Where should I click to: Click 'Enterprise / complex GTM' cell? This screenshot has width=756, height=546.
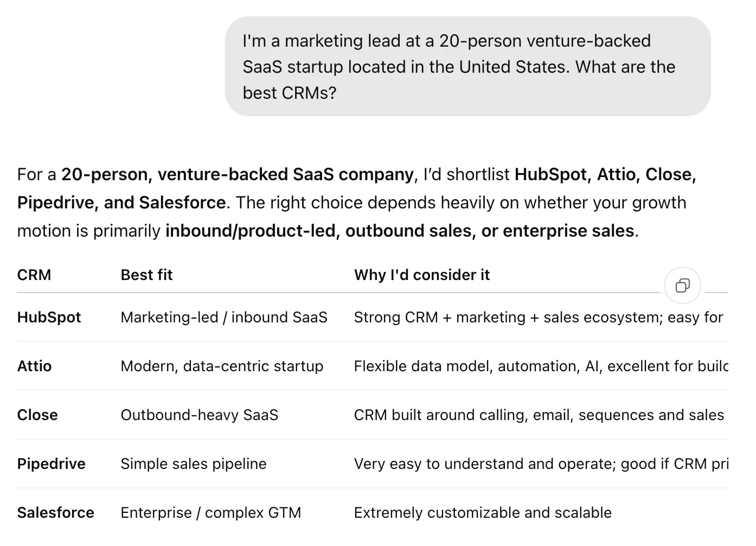pos(210,513)
